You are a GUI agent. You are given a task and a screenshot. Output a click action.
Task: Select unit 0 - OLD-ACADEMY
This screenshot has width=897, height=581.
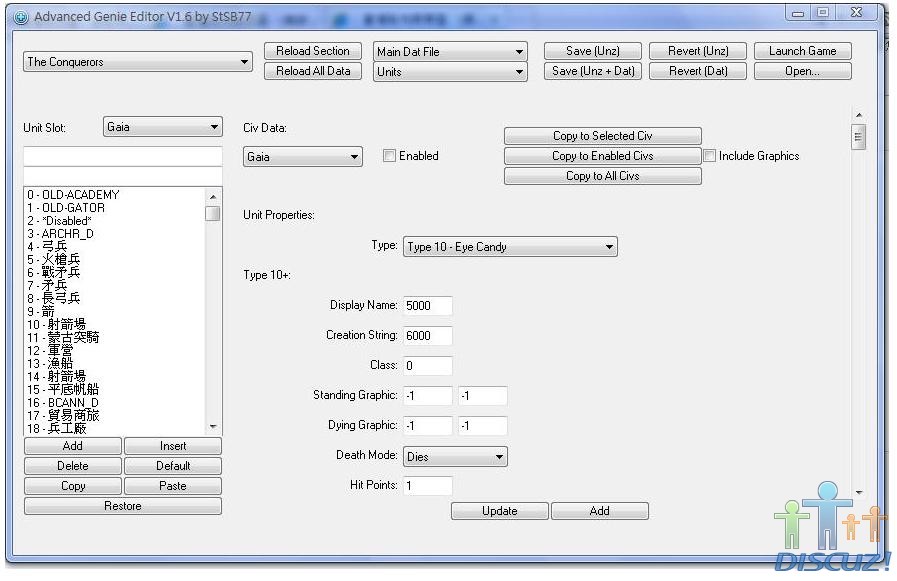(114, 195)
